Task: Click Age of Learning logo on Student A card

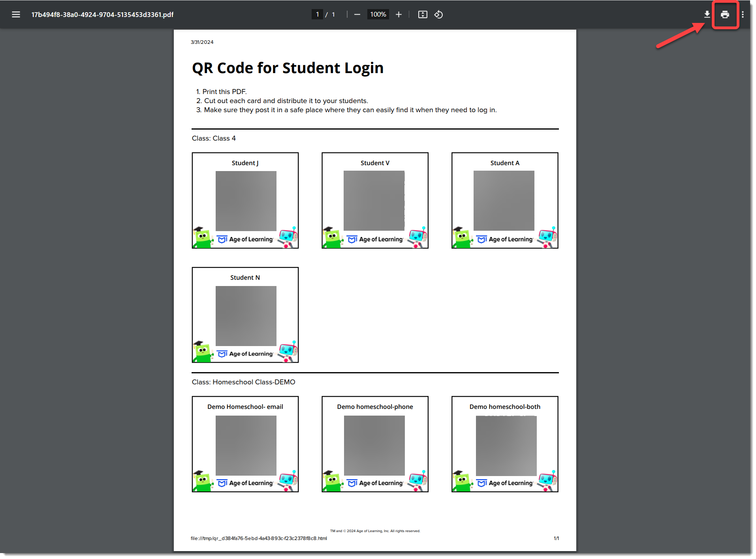Action: pyautogui.click(x=505, y=239)
